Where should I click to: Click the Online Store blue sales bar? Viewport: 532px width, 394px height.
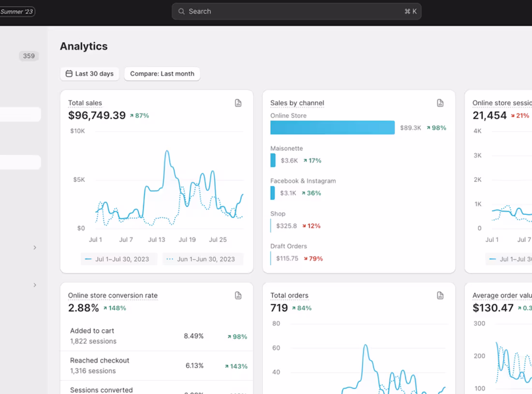(x=333, y=128)
